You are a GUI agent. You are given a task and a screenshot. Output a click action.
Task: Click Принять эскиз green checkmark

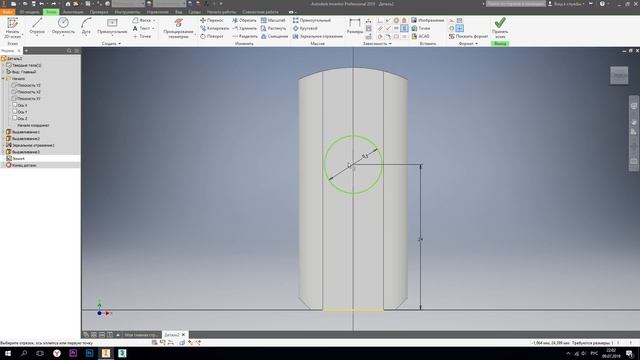pyautogui.click(x=500, y=28)
